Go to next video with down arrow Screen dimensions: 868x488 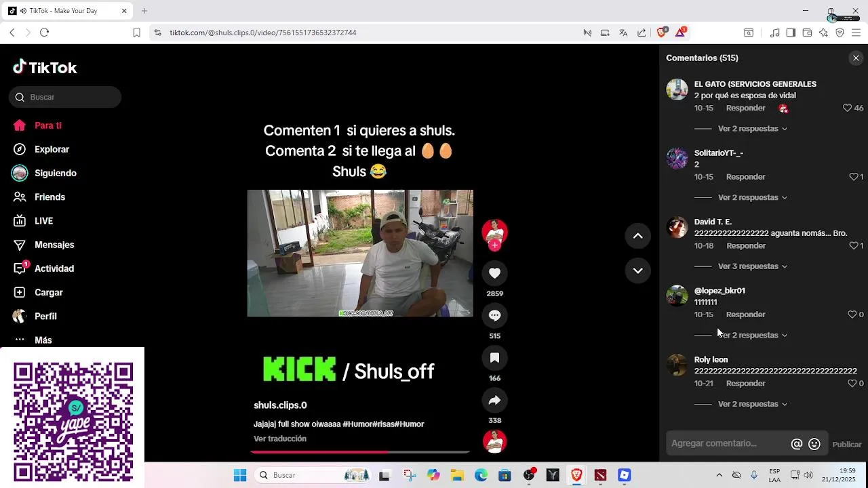[x=637, y=270]
